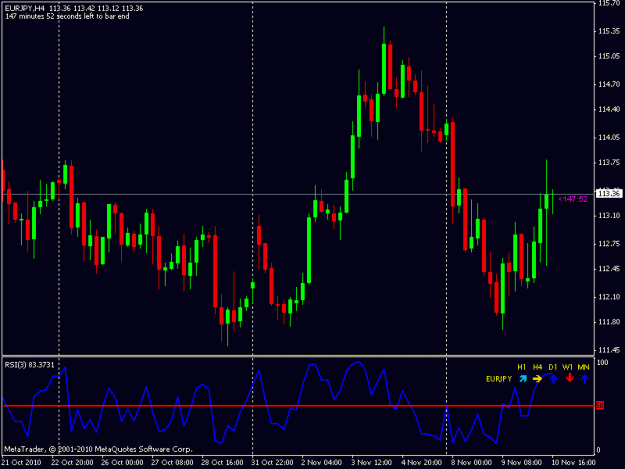Image resolution: width=625 pixels, height=469 pixels.
Task: Click the 21 Oct 2010 date label
Action: pyautogui.click(x=21, y=463)
